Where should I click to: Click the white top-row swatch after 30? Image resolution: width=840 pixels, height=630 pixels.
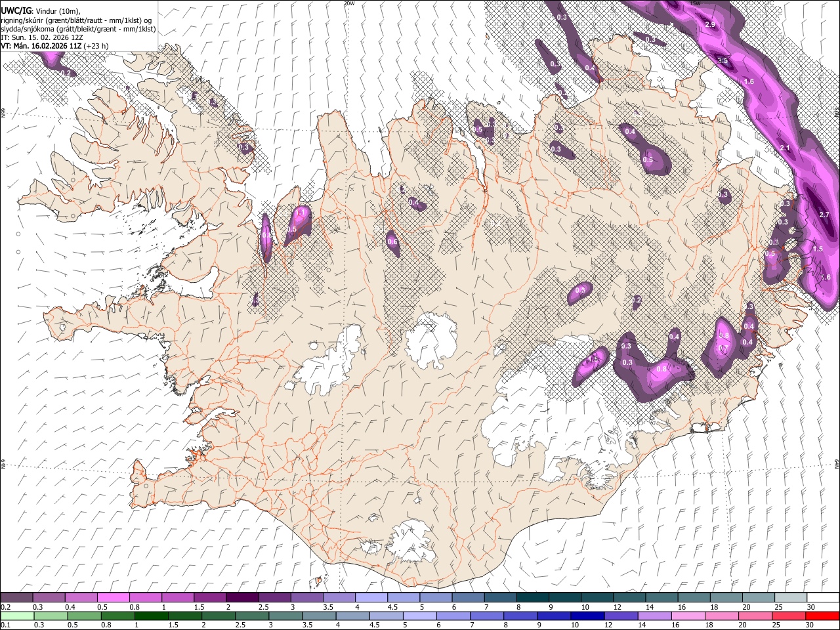[822, 597]
